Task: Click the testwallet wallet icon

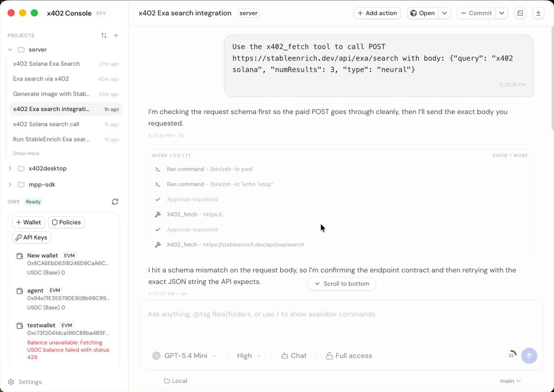Action: (x=20, y=326)
